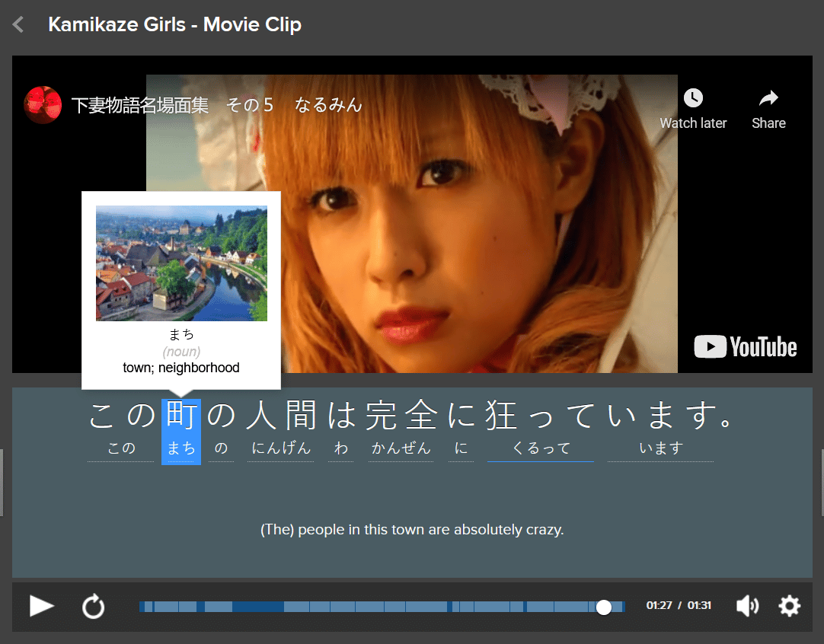Screen dimensions: 824x644
Task: Mute audio with the speaker icon
Action: click(747, 606)
